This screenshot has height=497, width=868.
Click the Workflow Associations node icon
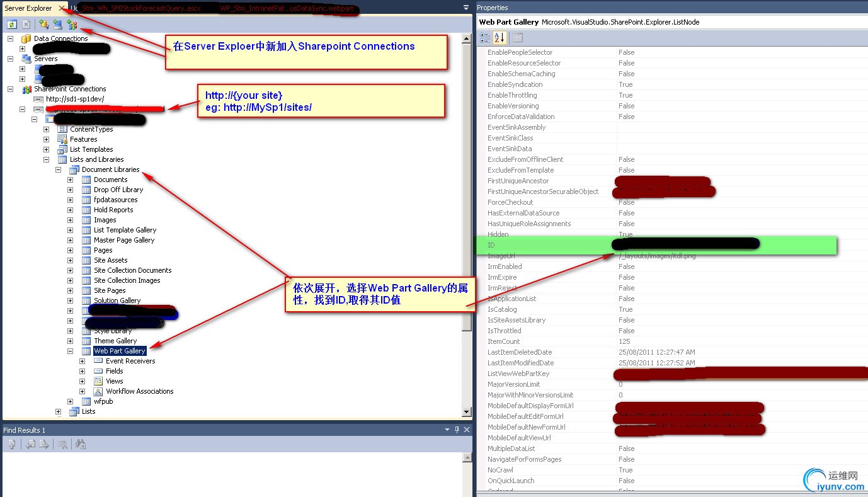tap(98, 391)
